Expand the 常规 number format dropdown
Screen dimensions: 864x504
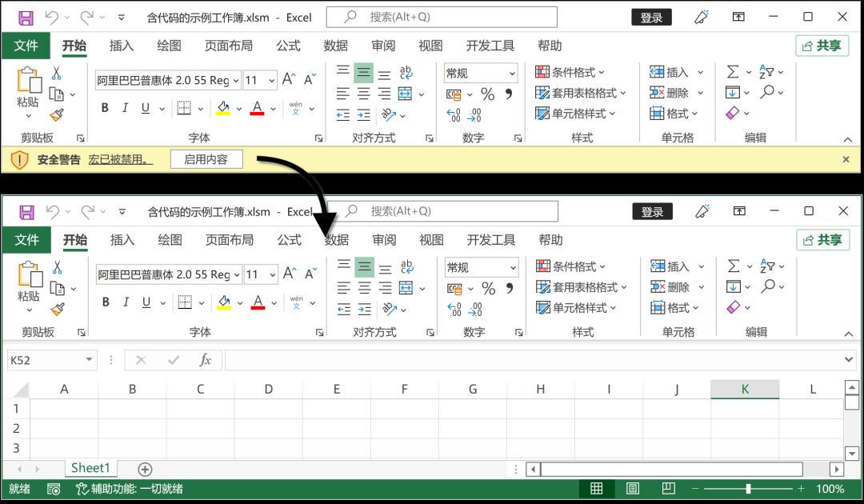[514, 266]
